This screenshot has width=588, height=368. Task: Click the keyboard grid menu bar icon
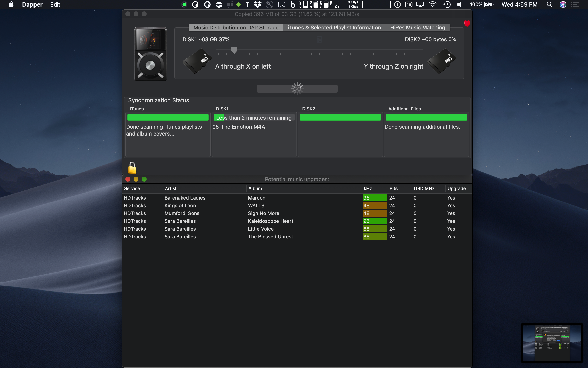(409, 4)
